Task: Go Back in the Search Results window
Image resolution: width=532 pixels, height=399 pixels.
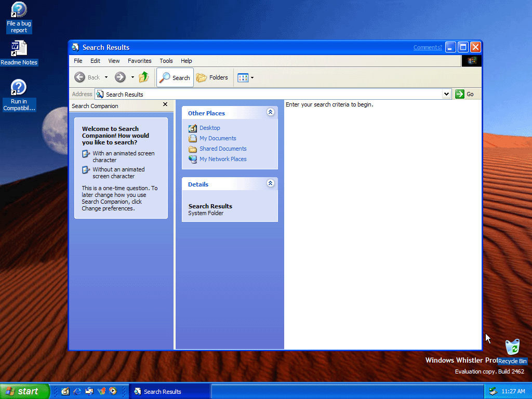Action: (x=87, y=77)
